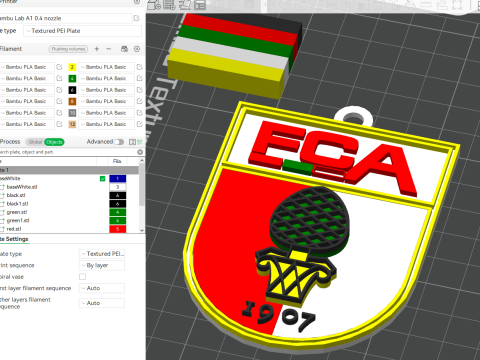Edit preset icon left of green swatch 4
480x360 pixels.
(x=59, y=78)
